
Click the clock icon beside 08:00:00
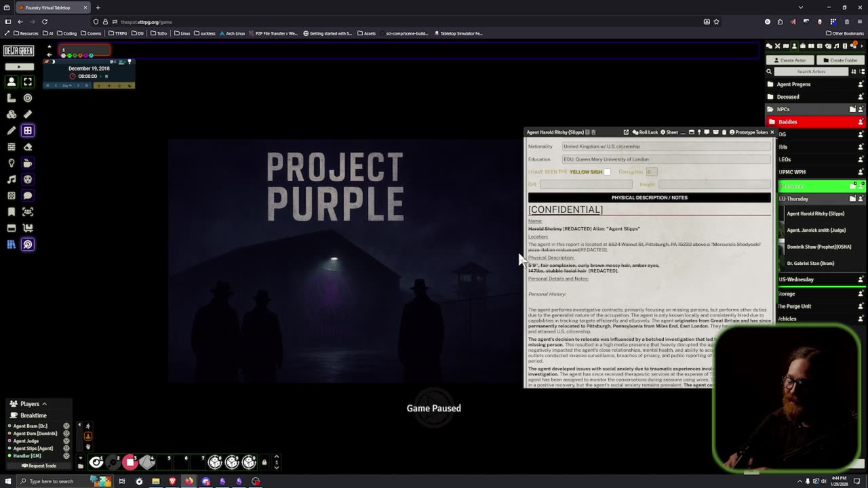click(x=73, y=76)
